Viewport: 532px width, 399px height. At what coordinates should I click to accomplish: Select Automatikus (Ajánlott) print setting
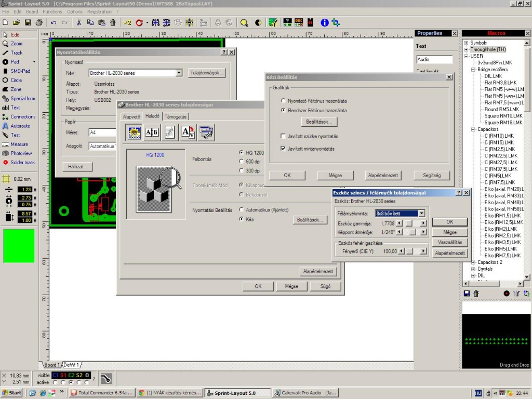(x=241, y=210)
